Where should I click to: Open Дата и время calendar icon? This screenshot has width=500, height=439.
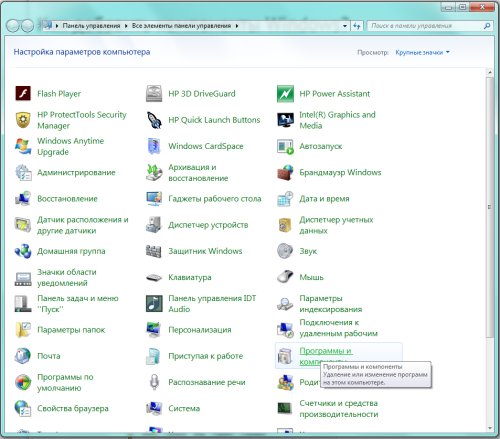coord(285,199)
